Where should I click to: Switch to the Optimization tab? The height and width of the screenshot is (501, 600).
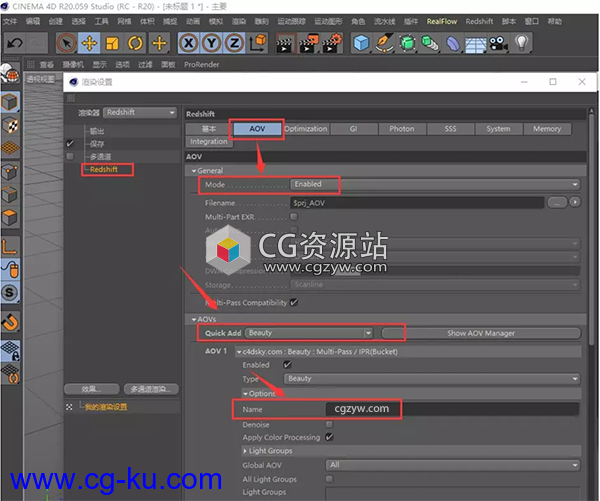pos(306,129)
